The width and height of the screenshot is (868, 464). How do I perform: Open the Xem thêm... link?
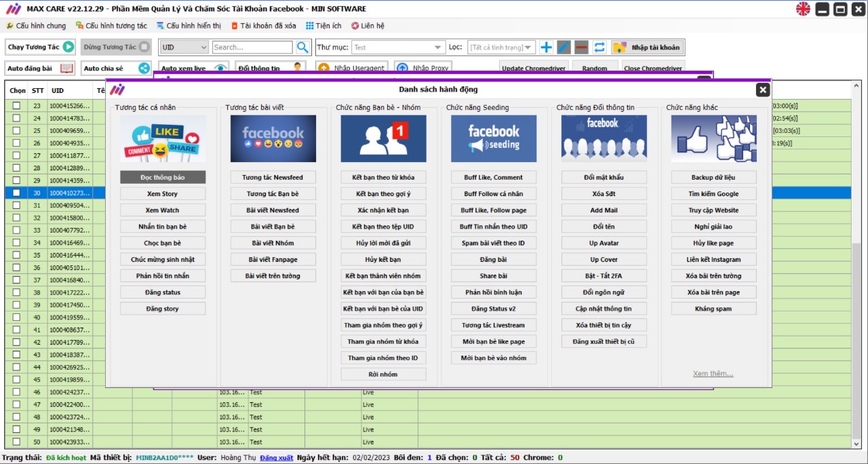713,374
